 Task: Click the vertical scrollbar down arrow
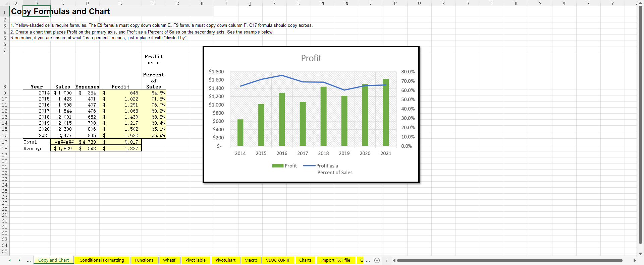click(x=640, y=254)
